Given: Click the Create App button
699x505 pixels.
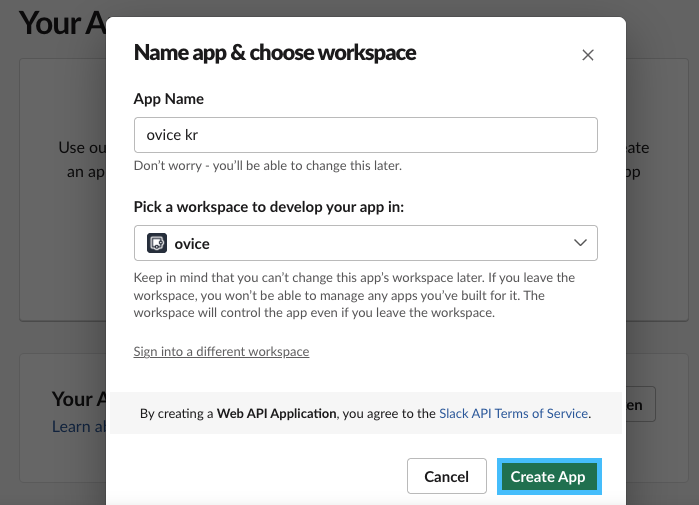Looking at the screenshot, I should 549,476.
